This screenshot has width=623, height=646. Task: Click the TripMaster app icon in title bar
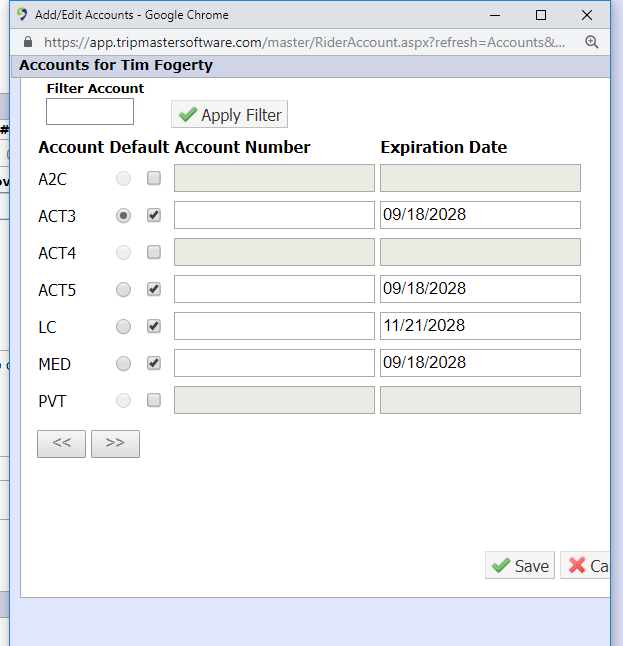(22, 15)
